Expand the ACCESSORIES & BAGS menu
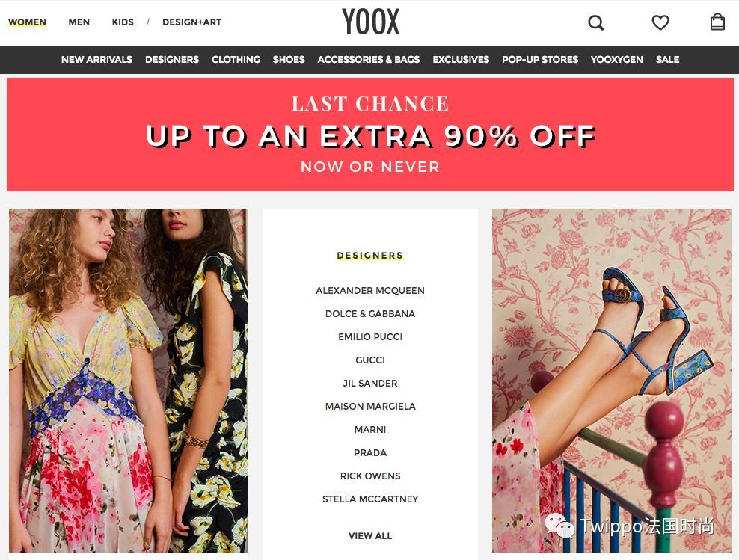739x560 pixels. point(369,59)
